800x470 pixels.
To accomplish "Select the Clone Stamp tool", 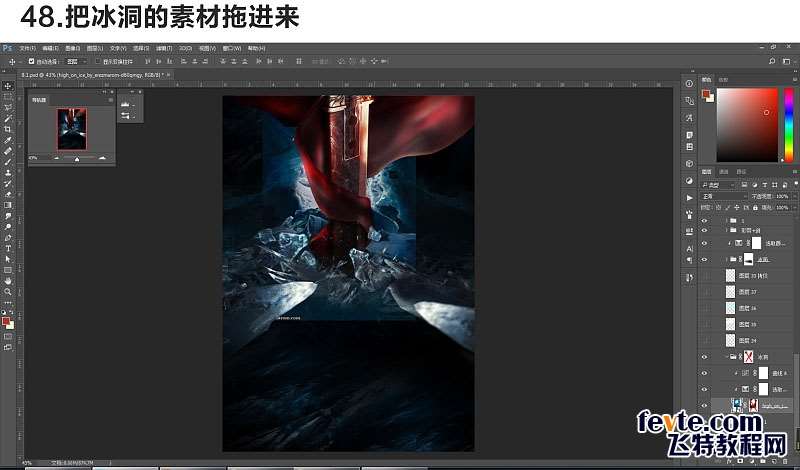I will point(8,172).
